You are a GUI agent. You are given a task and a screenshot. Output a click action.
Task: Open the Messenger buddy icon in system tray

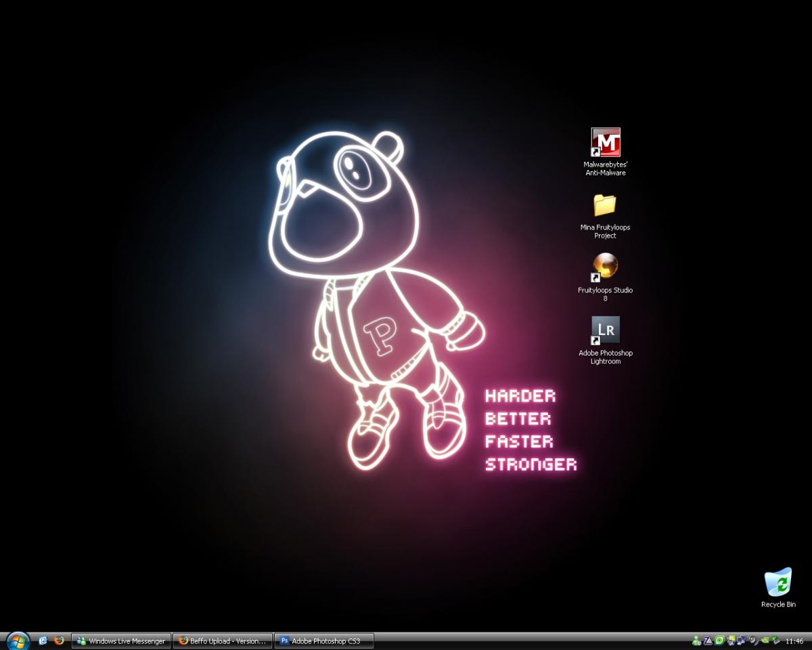[x=696, y=641]
